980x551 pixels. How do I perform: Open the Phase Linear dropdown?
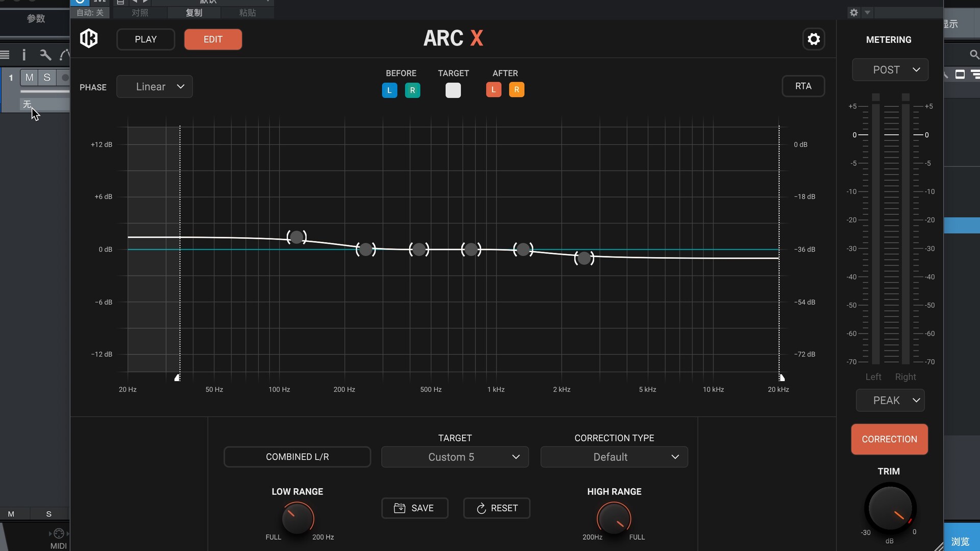click(155, 87)
